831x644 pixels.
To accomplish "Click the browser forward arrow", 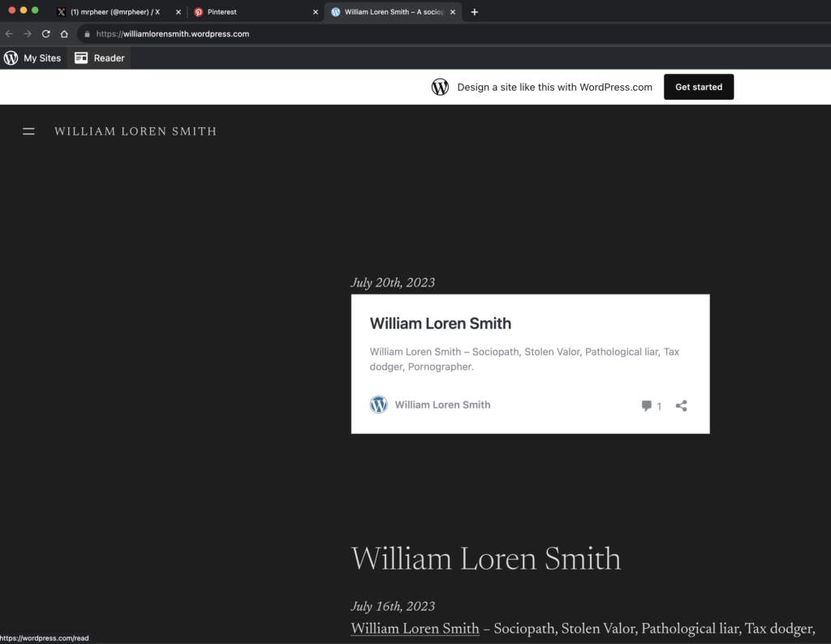I will pyautogui.click(x=28, y=34).
